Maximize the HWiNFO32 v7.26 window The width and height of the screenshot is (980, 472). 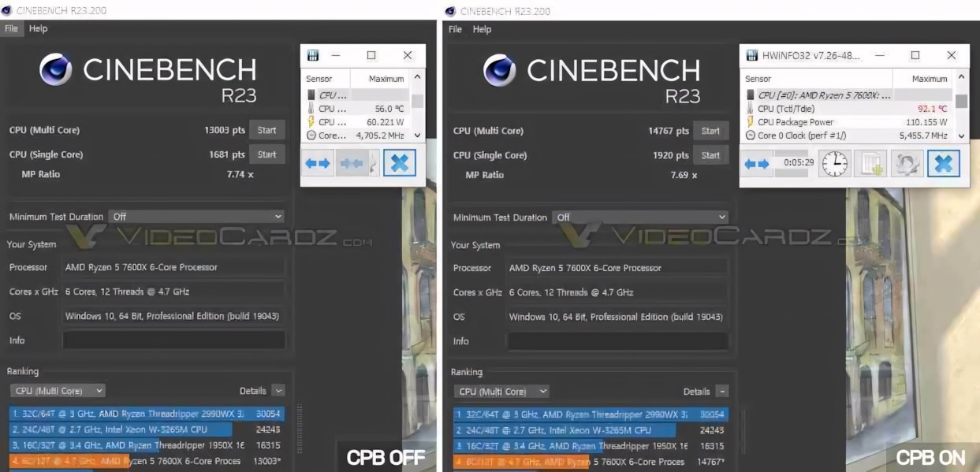coord(915,56)
